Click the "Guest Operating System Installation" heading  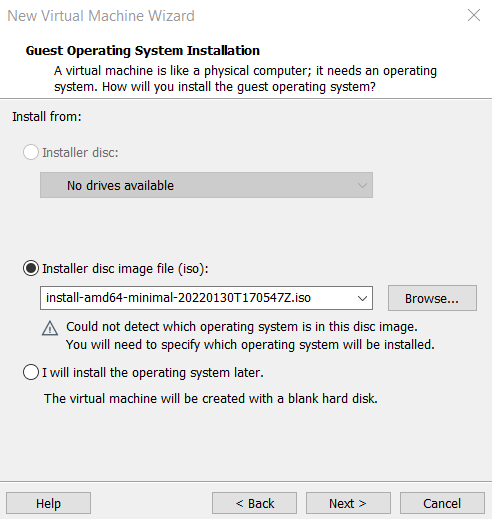pyautogui.click(x=143, y=51)
